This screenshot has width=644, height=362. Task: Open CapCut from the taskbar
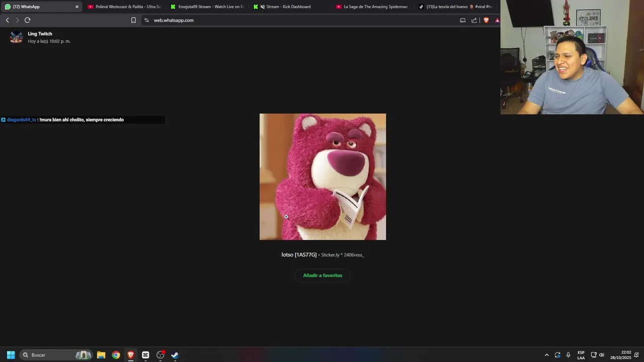[145, 355]
